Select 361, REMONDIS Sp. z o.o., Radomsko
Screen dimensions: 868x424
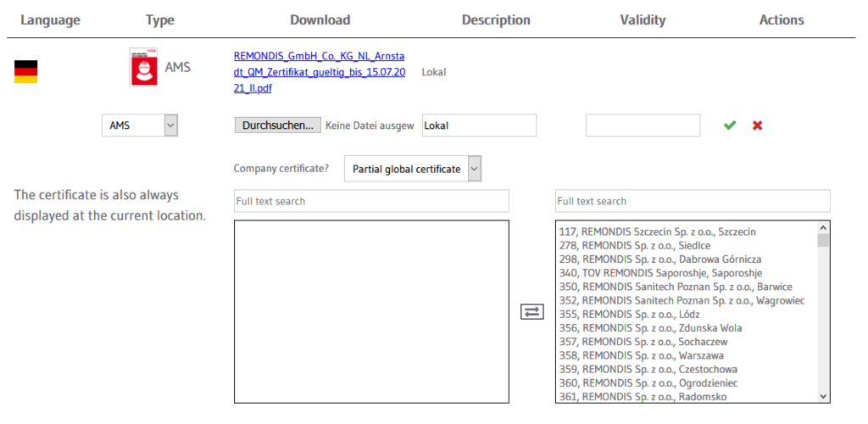pos(643,396)
